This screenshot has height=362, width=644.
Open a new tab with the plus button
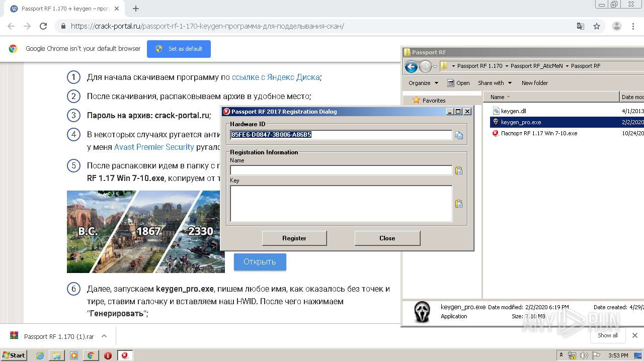point(135,9)
